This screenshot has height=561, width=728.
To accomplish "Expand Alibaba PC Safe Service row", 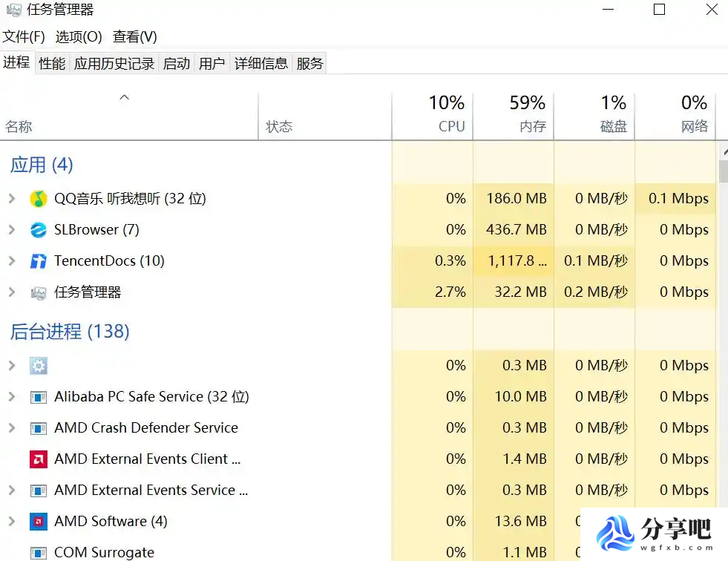I will point(12,397).
